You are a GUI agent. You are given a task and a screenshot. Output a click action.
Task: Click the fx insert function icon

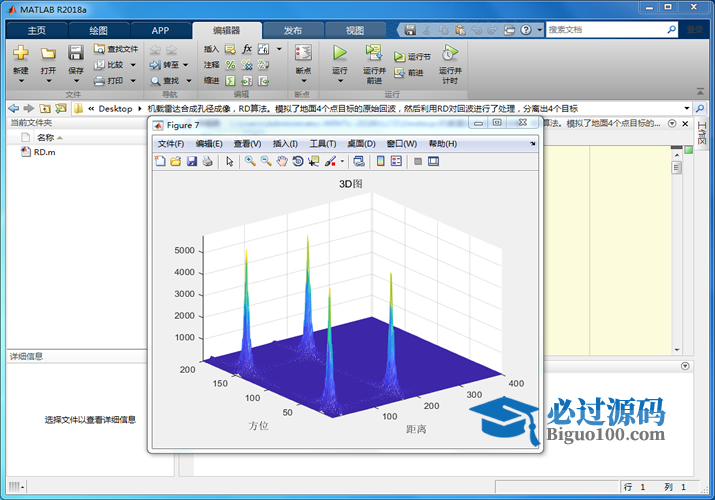point(247,49)
